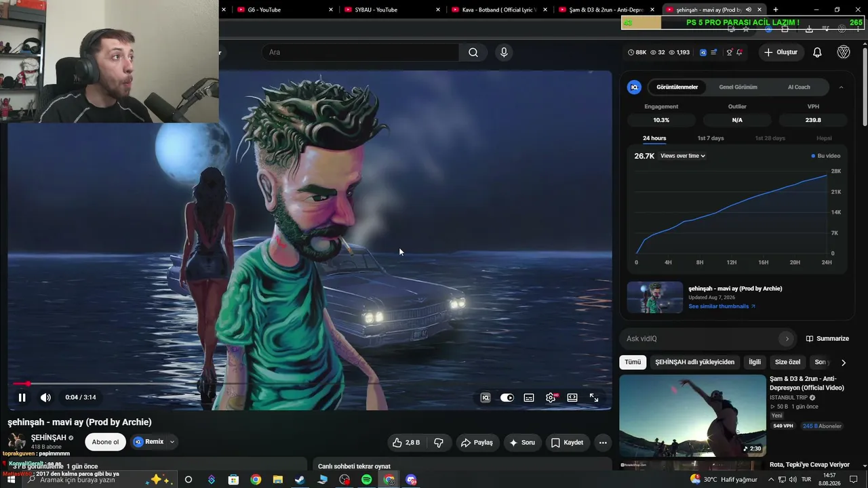868x488 pixels.
Task: Open the vidIQ alerts bell in the stats bar
Action: (x=739, y=52)
